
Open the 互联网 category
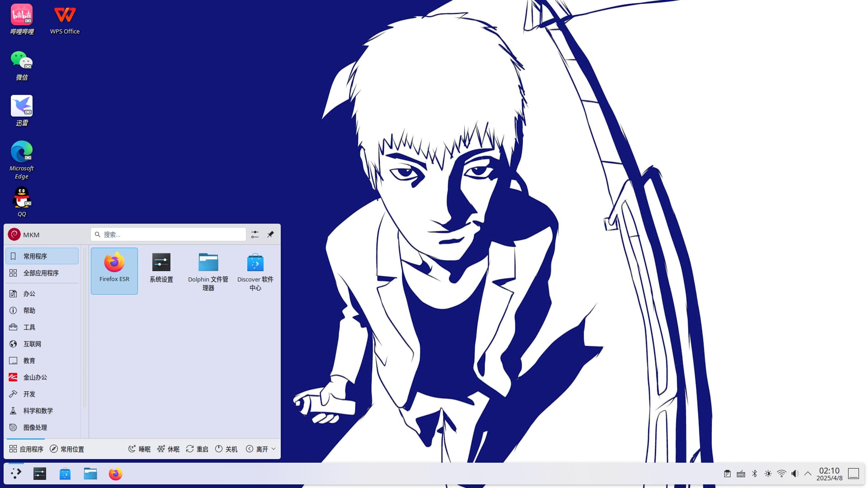(42, 344)
